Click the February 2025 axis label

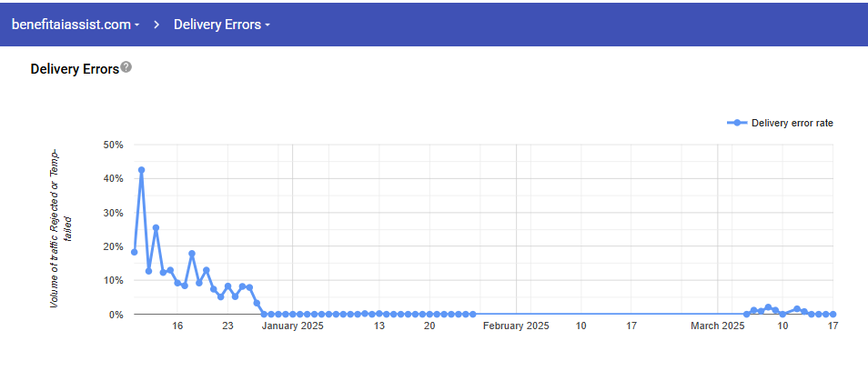pyautogui.click(x=516, y=326)
